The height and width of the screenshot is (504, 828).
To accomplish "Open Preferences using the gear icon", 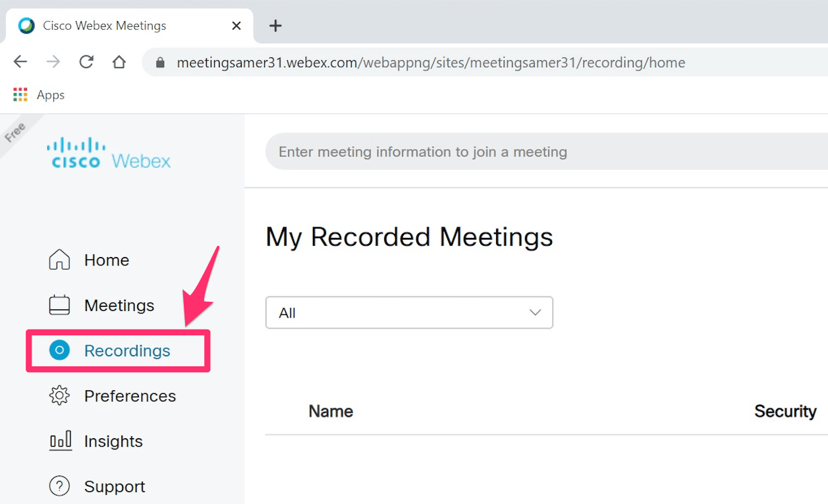I will click(59, 395).
